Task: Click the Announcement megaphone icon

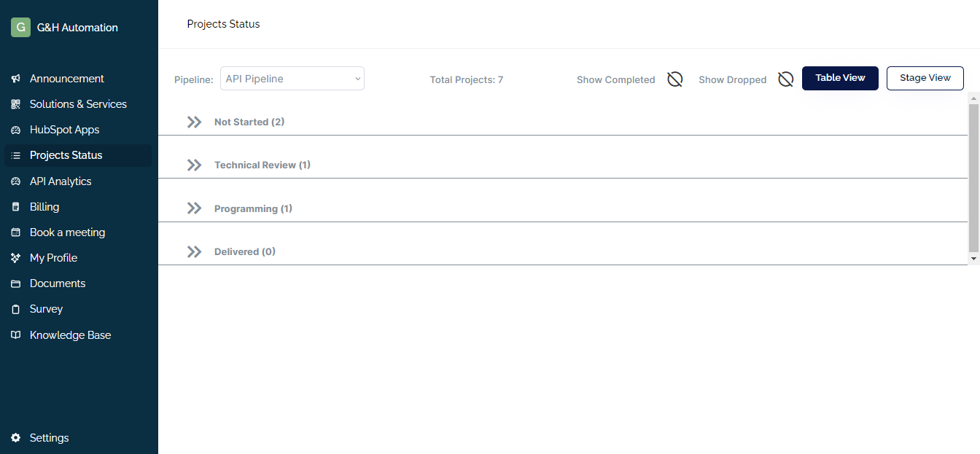Action: point(15,79)
